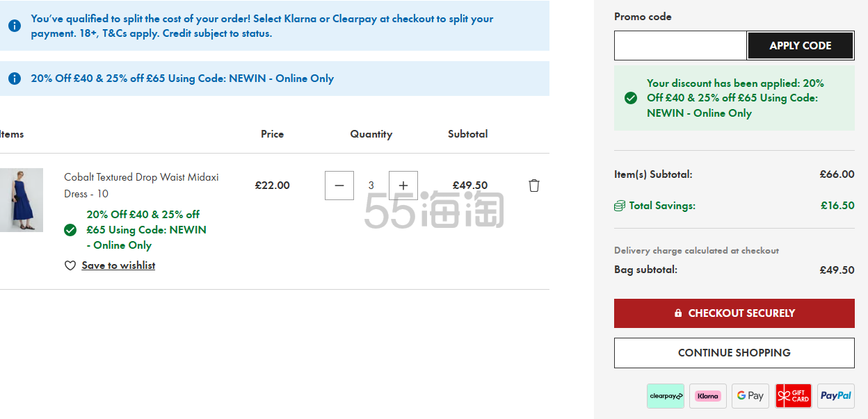
Task: Click the heart icon beside Save to wishlist
Action: tap(70, 265)
